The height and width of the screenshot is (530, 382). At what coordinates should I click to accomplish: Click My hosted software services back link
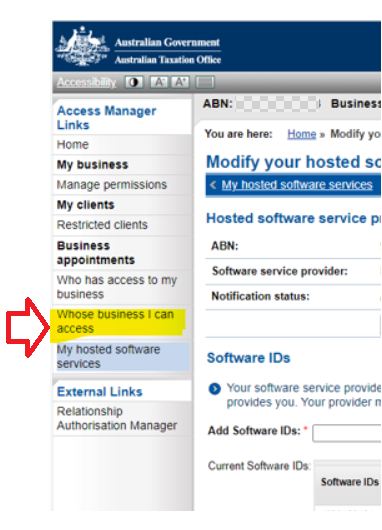click(x=297, y=185)
